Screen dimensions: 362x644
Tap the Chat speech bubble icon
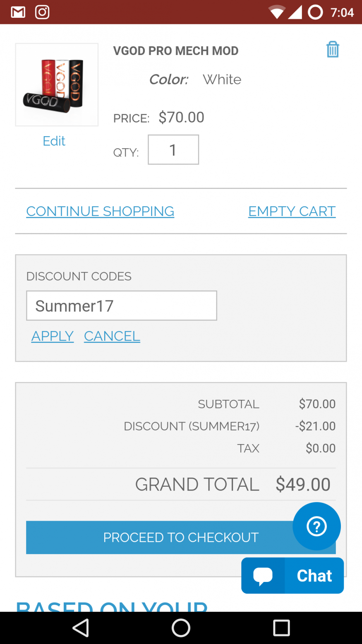[263, 575]
